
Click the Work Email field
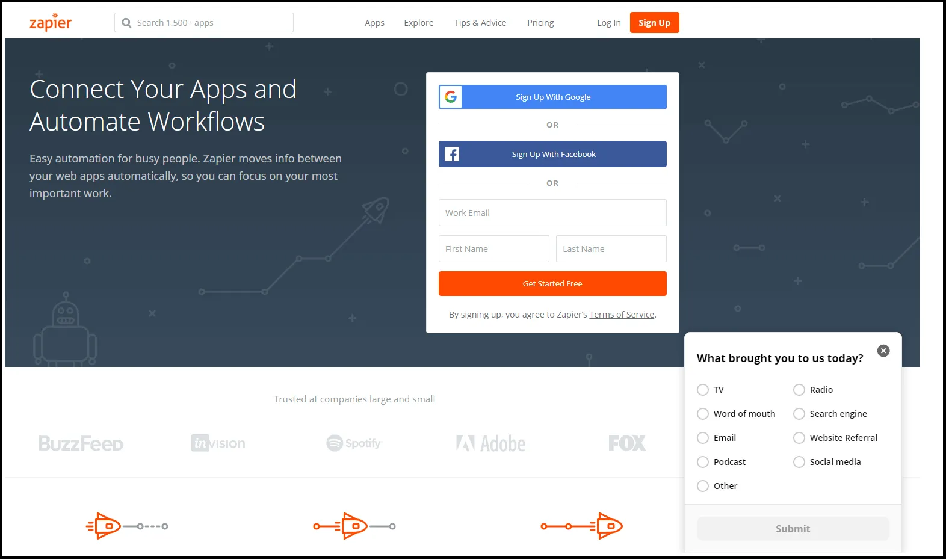(x=552, y=213)
